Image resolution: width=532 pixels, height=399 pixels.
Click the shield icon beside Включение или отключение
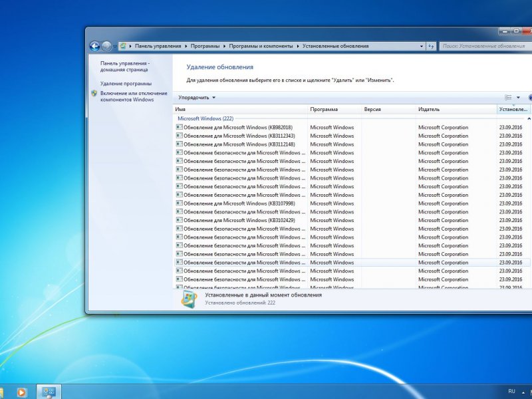point(94,93)
